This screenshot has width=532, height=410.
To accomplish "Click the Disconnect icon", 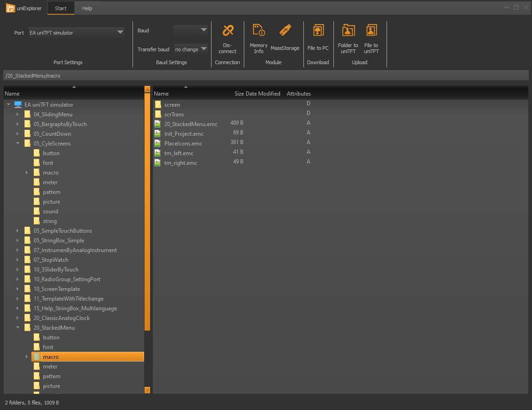I will point(227,31).
